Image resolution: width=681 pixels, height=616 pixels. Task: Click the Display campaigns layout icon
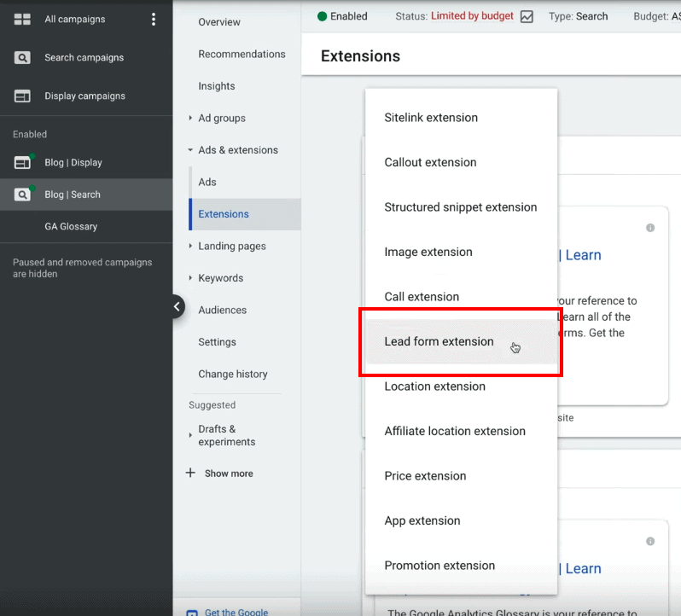22,96
